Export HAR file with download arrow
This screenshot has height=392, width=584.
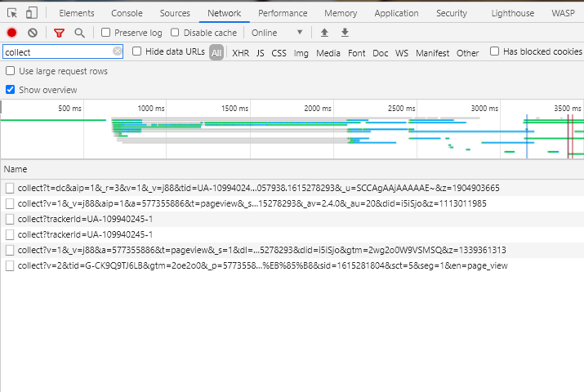click(345, 33)
